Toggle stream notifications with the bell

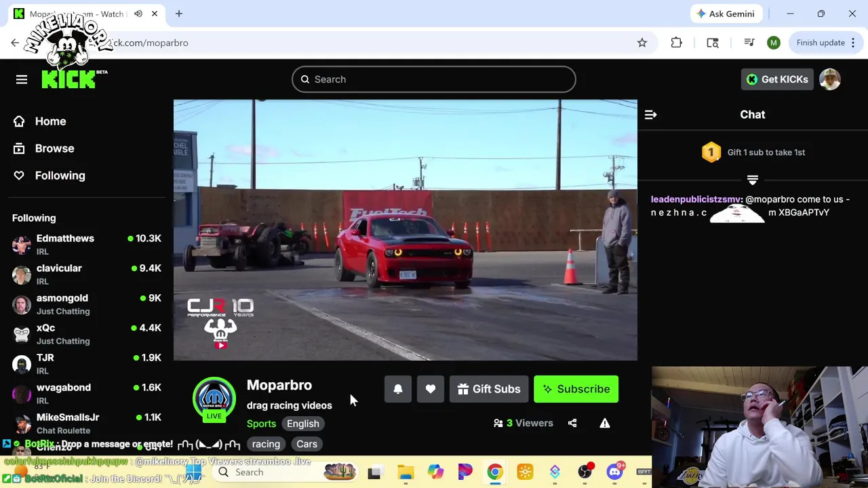click(398, 389)
